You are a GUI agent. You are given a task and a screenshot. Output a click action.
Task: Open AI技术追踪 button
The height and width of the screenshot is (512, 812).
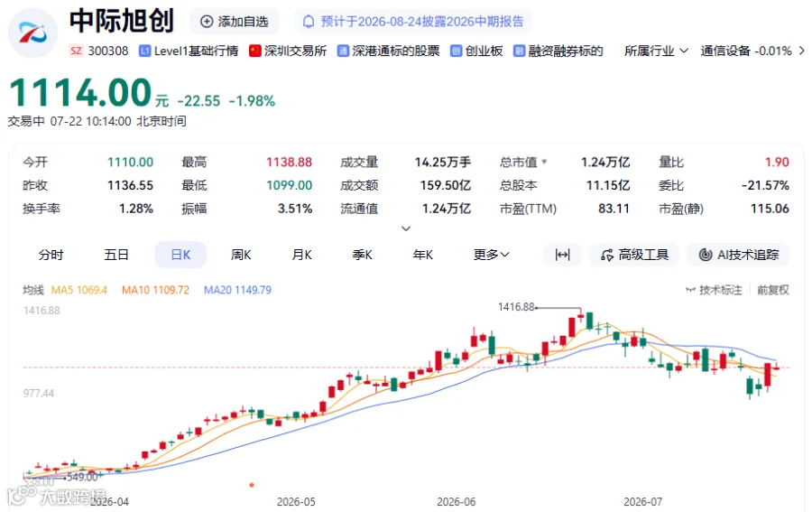click(738, 255)
